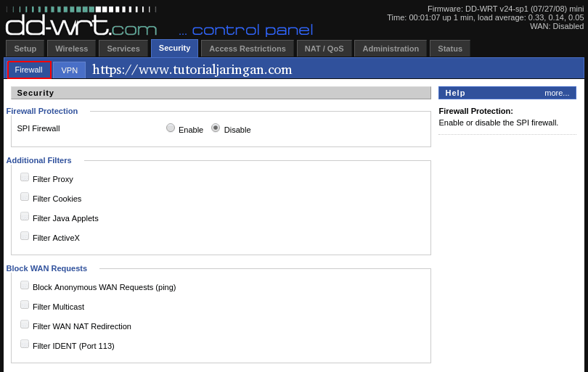Viewport: 588px width, 372px height.
Task: Toggle the Filter Cookies checkbox
Action: point(25,197)
